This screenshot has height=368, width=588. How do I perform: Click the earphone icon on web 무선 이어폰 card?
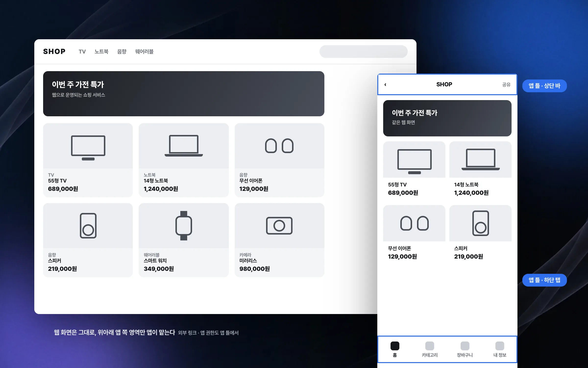point(279,146)
